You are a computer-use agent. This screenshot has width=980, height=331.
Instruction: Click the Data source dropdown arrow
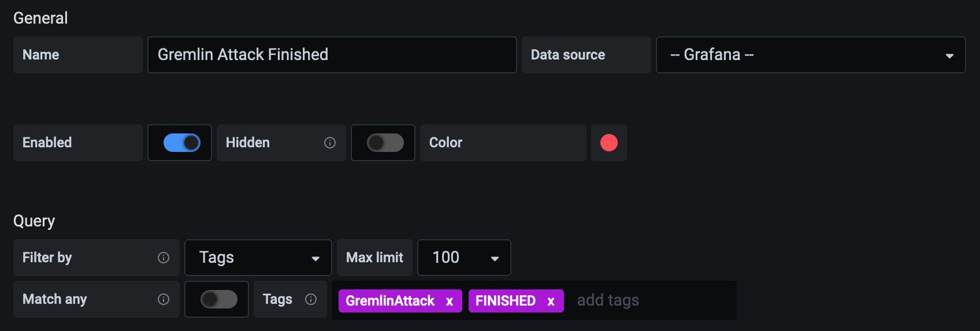[x=949, y=55]
